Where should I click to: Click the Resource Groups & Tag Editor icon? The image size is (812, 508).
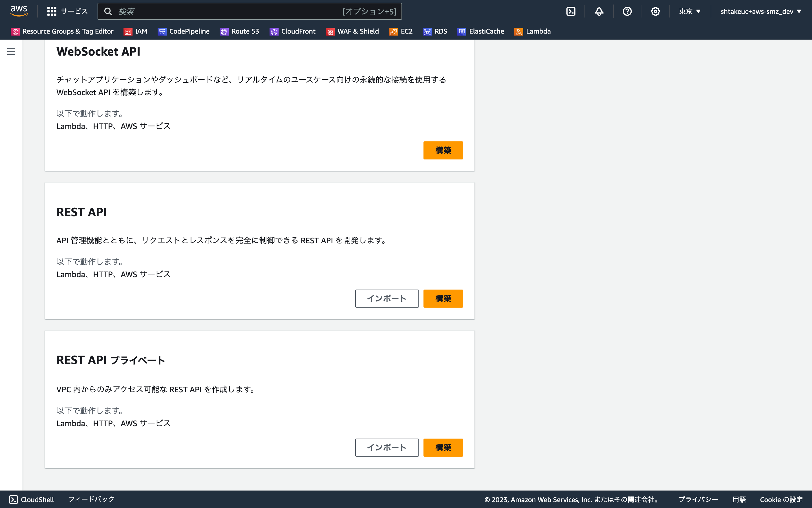(x=16, y=32)
